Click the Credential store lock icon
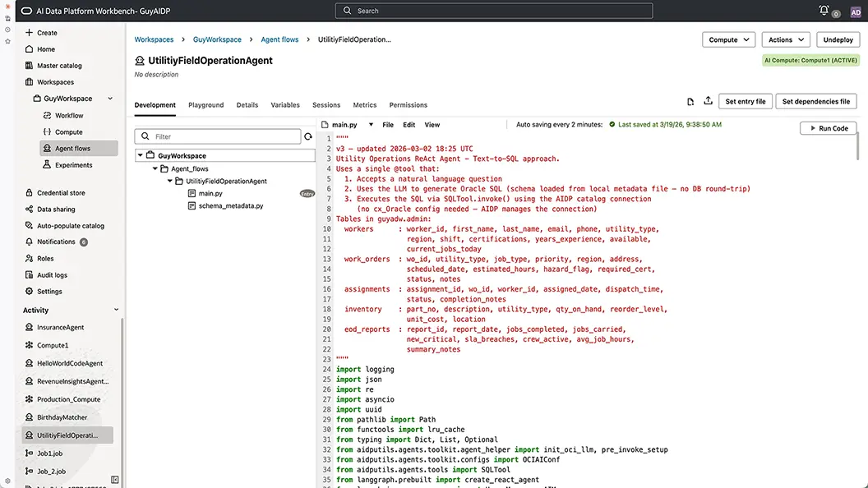 (x=30, y=192)
